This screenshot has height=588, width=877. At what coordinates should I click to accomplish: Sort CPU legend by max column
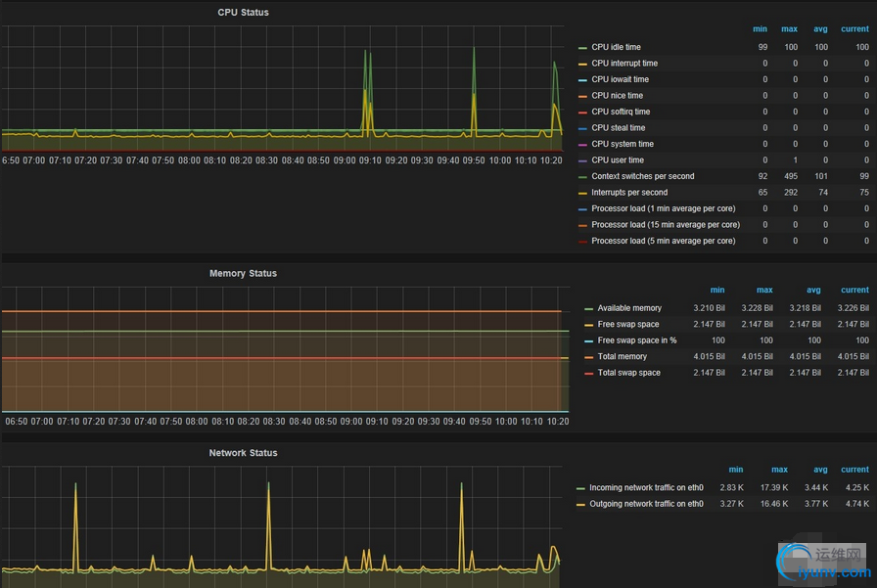click(789, 29)
